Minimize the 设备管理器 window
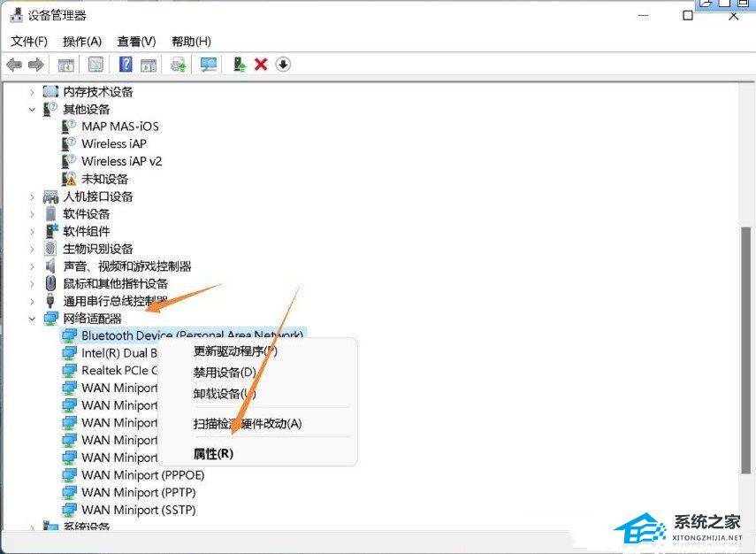 click(x=643, y=15)
